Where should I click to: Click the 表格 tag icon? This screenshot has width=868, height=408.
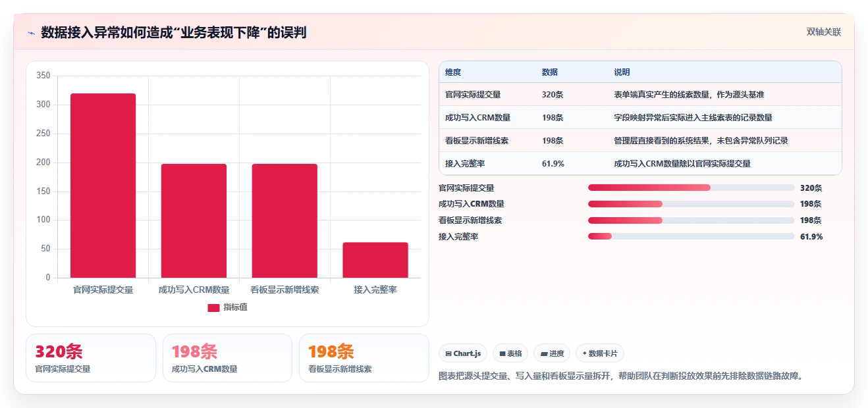coord(502,354)
